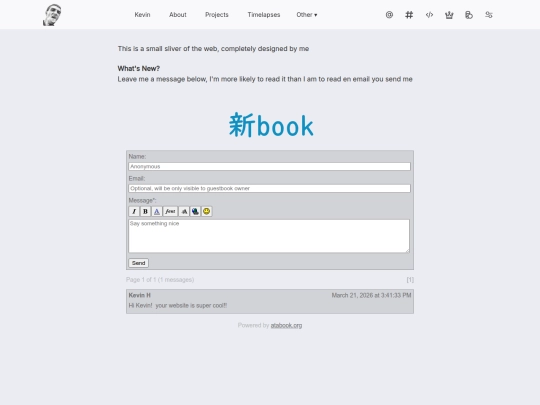Expand the Other dropdown menu
This screenshot has height=405, width=540.
307,15
